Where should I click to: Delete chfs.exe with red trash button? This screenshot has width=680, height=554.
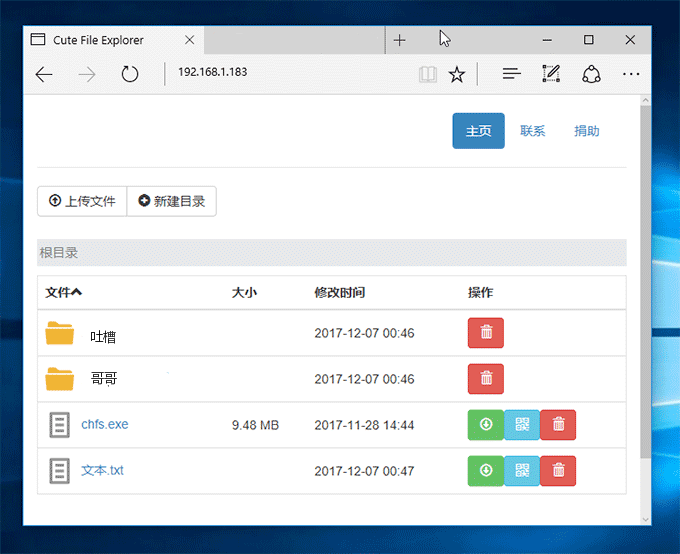tap(558, 425)
